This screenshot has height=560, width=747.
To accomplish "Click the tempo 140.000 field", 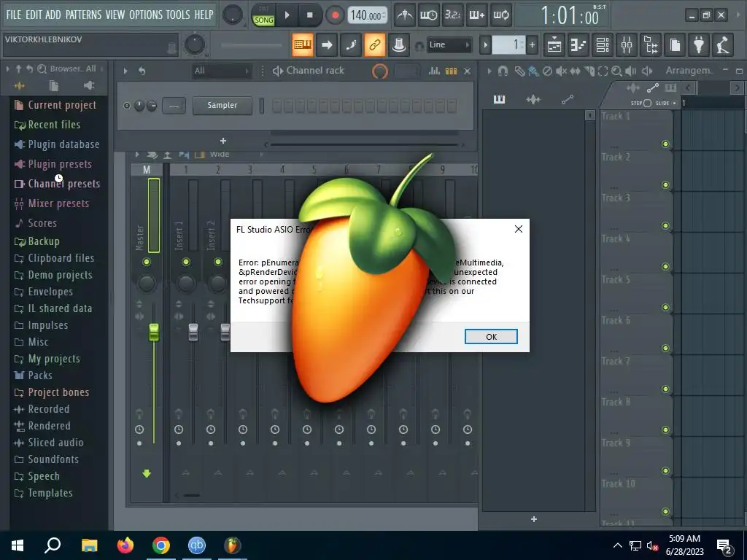I will click(366, 15).
